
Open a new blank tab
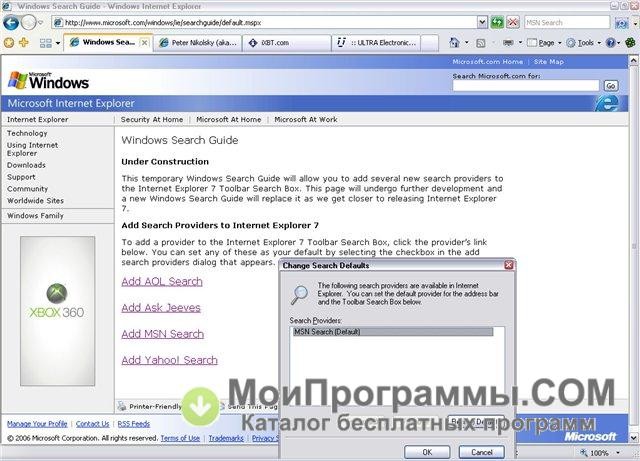click(x=429, y=43)
